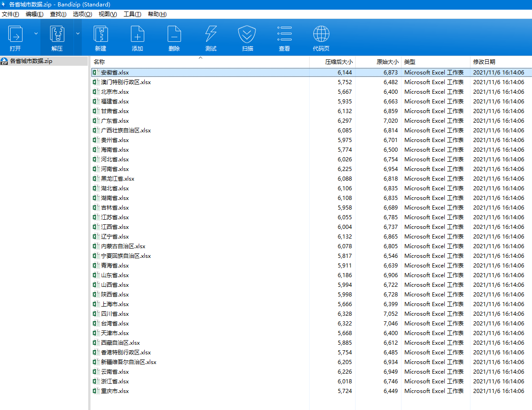
Task: Click the Excel icon beside 浙江省.xlsx
Action: pyautogui.click(x=96, y=382)
